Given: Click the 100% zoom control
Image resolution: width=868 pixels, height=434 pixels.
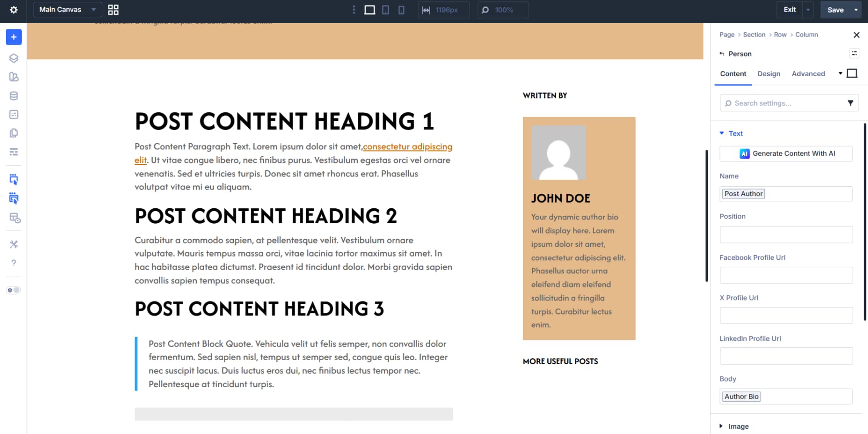Looking at the screenshot, I should [x=502, y=10].
